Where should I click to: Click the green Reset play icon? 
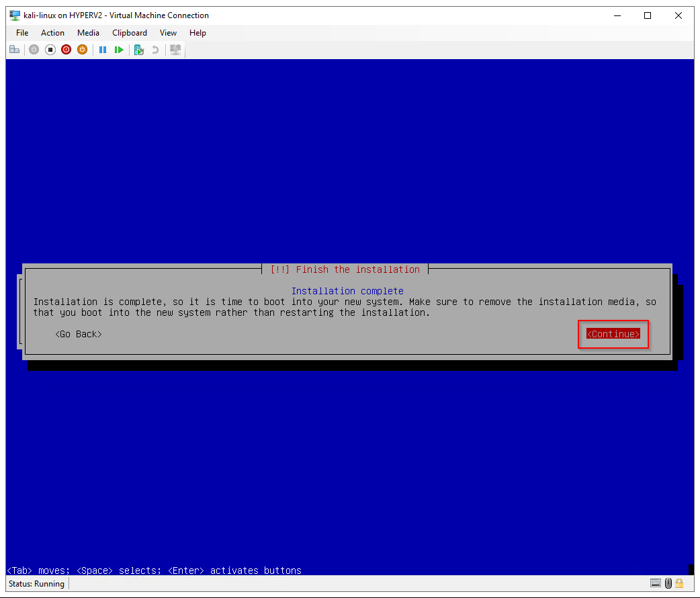pyautogui.click(x=119, y=50)
